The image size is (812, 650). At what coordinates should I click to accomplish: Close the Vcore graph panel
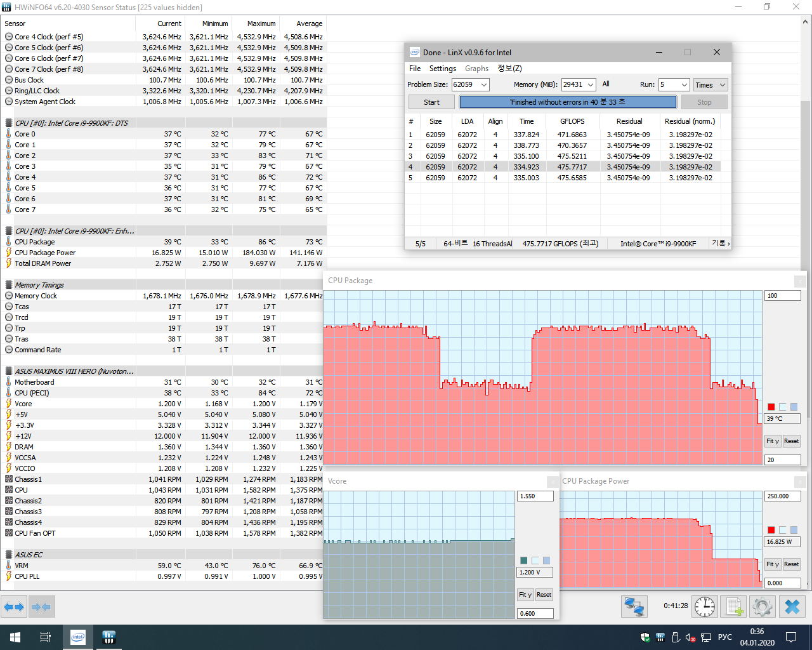coord(553,481)
